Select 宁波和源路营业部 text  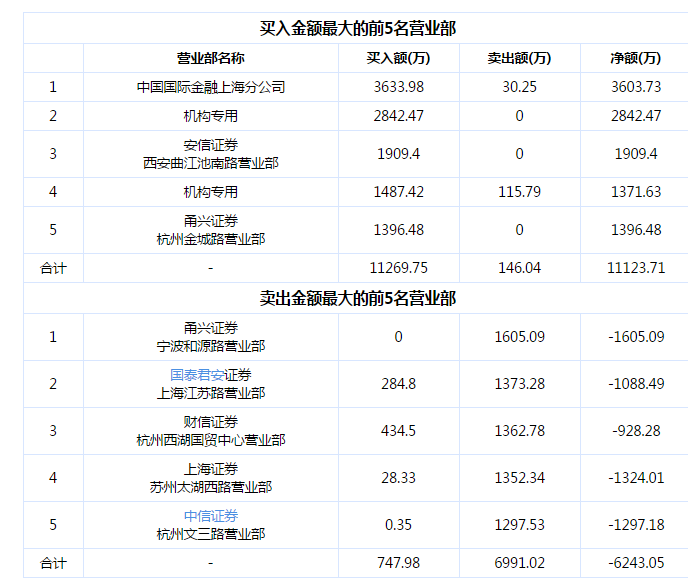tap(211, 346)
